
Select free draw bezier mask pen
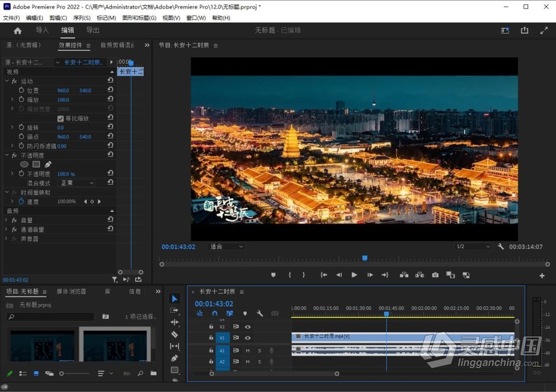point(48,164)
